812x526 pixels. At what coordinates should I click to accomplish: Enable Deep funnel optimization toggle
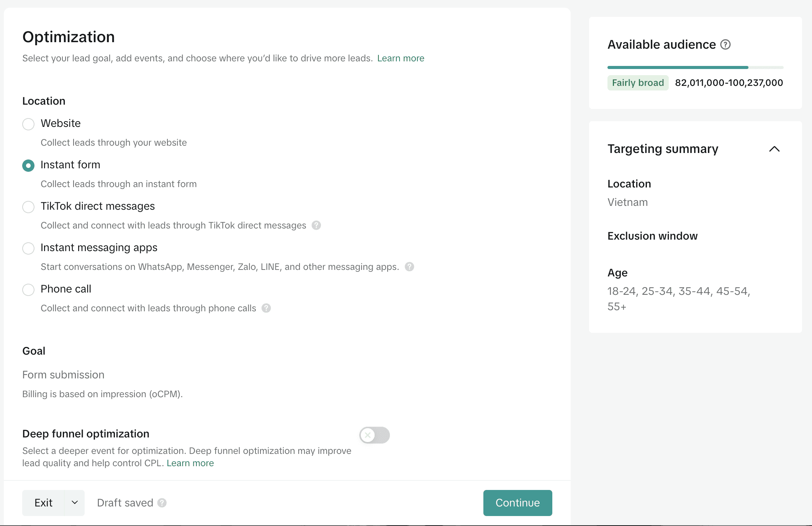[x=374, y=435]
